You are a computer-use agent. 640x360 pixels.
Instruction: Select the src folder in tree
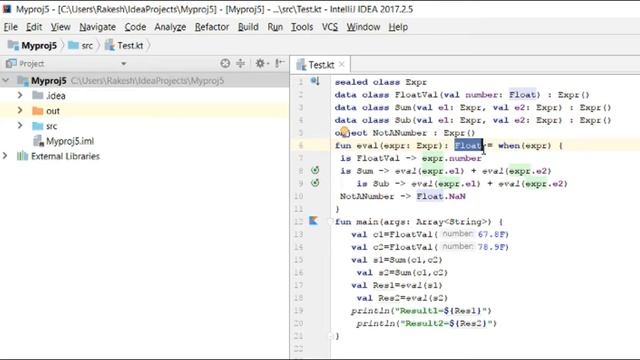pos(45,126)
